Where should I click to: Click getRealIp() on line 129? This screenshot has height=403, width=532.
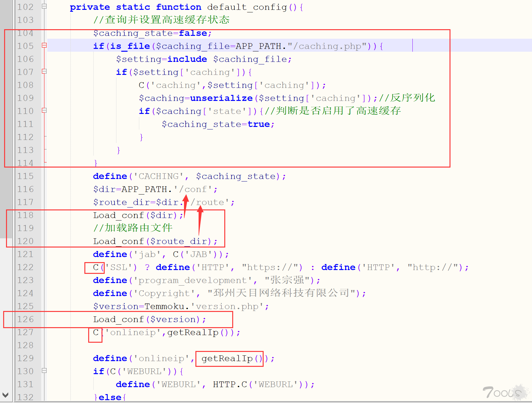pyautogui.click(x=233, y=359)
